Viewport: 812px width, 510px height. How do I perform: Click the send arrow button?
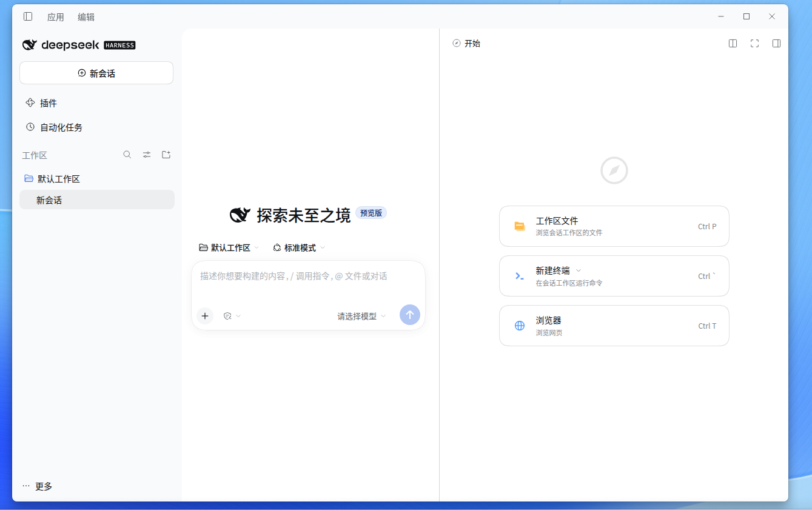[410, 315]
